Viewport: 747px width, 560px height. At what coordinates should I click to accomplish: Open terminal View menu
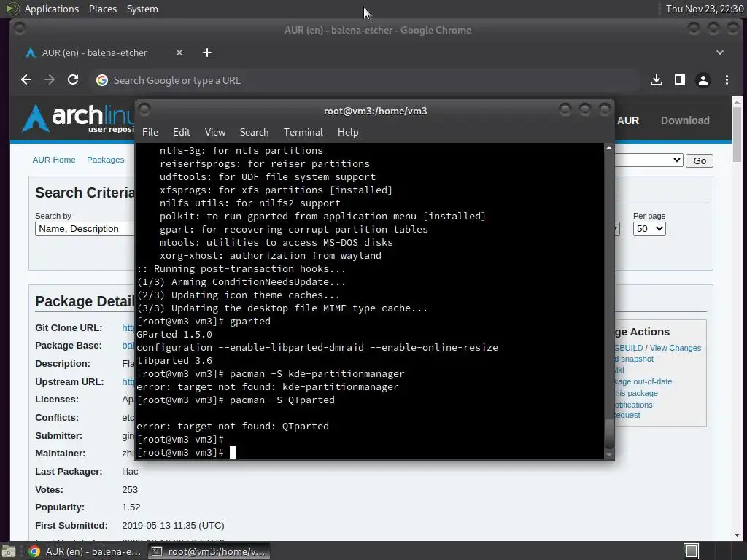pos(215,133)
